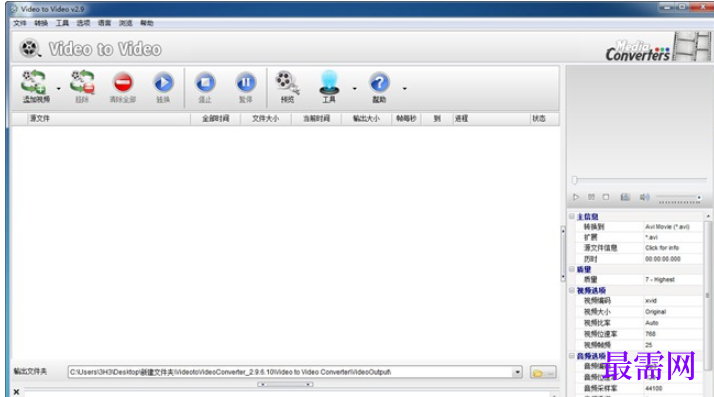This screenshot has width=714, height=397.
Task: Browse the output folder with the folder icon
Action: pos(543,372)
